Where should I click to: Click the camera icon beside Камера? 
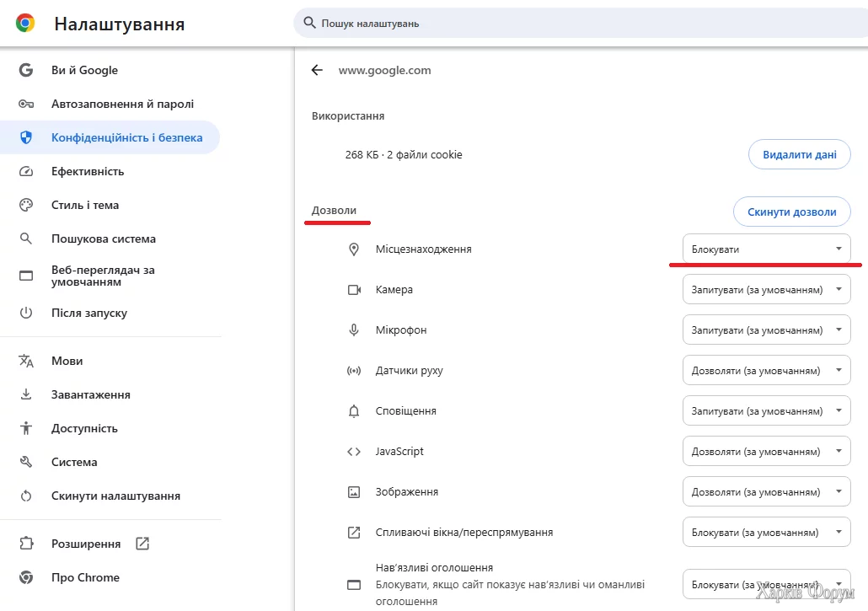coord(354,289)
